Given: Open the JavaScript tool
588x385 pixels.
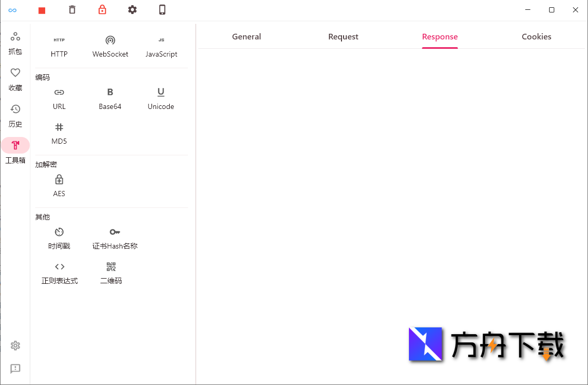Looking at the screenshot, I should coord(161,46).
